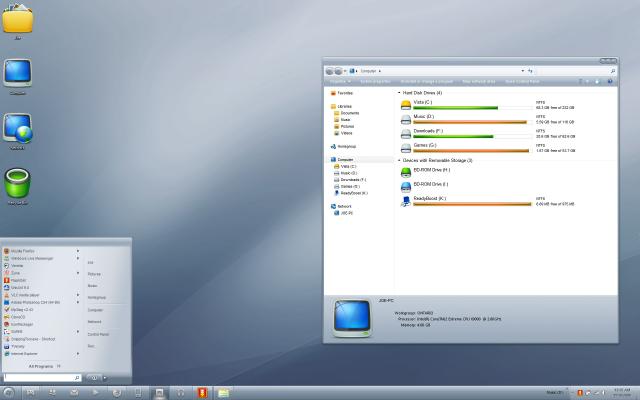This screenshot has height=400, width=640.
Task: Click the search magnifier in Explorer search box
Action: (613, 71)
